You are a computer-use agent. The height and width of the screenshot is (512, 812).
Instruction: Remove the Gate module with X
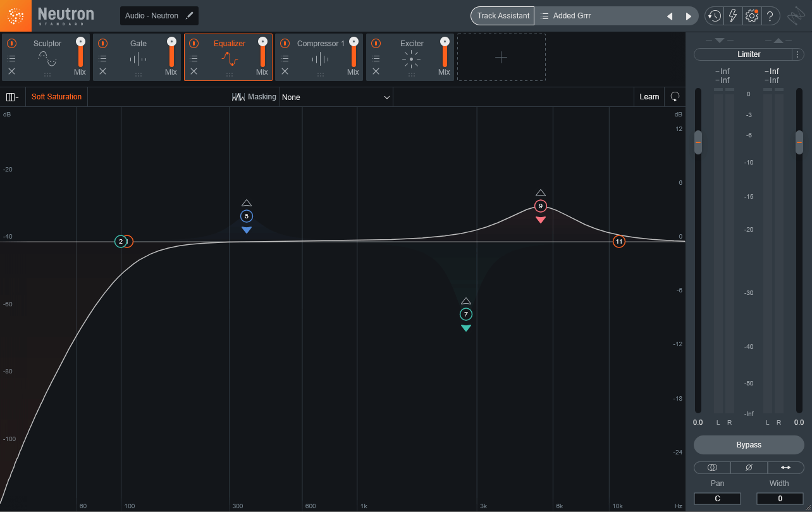point(102,72)
